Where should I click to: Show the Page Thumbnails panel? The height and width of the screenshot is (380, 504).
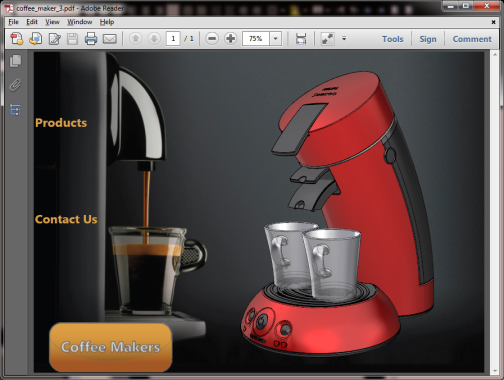[x=15, y=61]
